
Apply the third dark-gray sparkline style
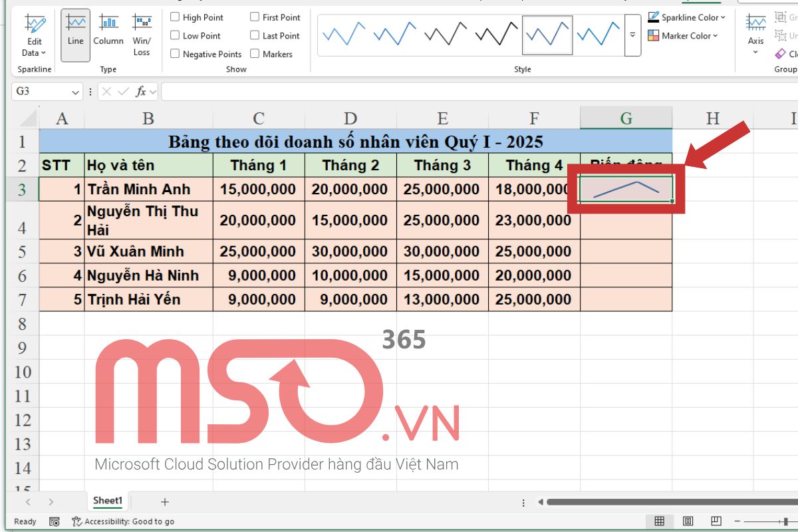445,34
